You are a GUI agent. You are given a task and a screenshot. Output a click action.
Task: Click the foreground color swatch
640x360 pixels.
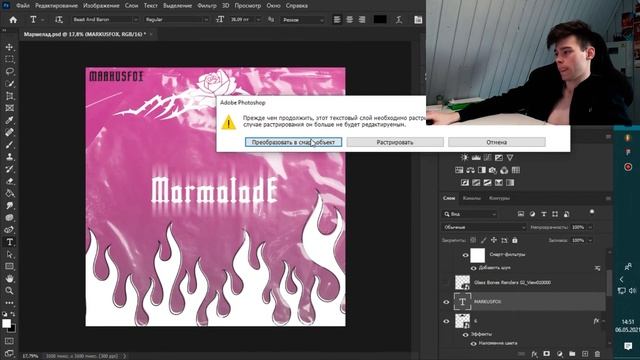click(x=7, y=324)
